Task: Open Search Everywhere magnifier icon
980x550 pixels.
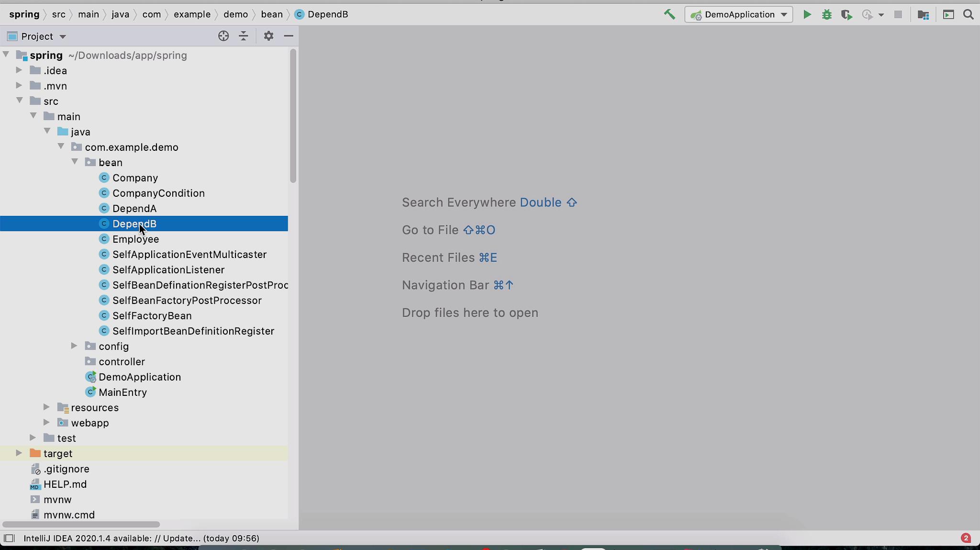Action: 968,14
